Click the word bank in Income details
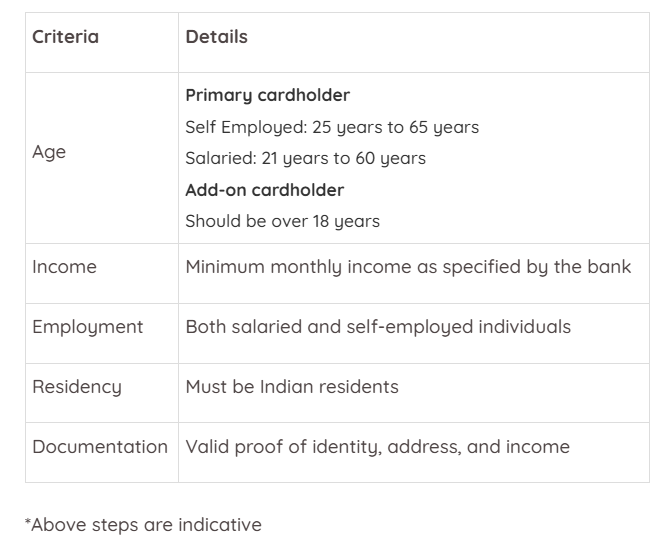Viewport: 671px width, 554px height. pyautogui.click(x=610, y=267)
